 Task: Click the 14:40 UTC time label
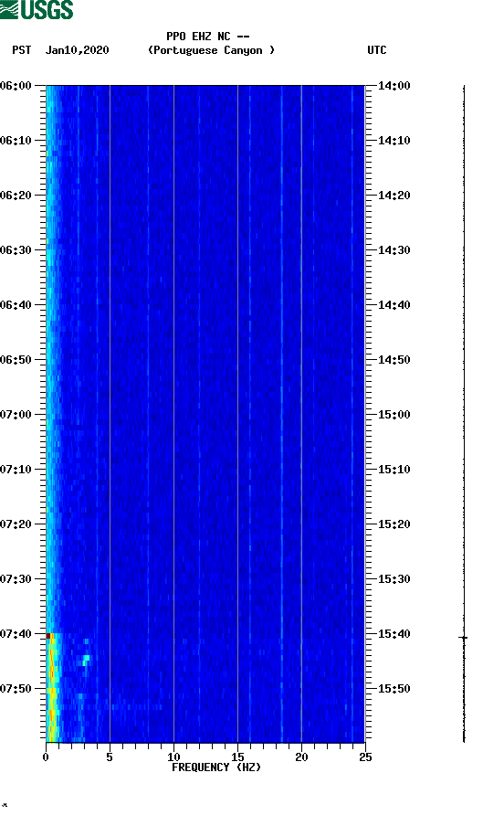coord(394,305)
